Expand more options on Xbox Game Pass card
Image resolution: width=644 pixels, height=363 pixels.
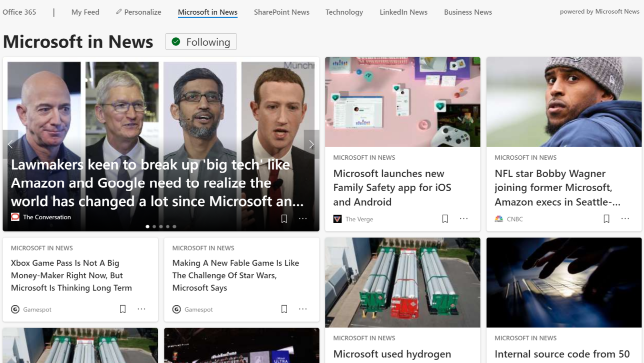point(142,309)
